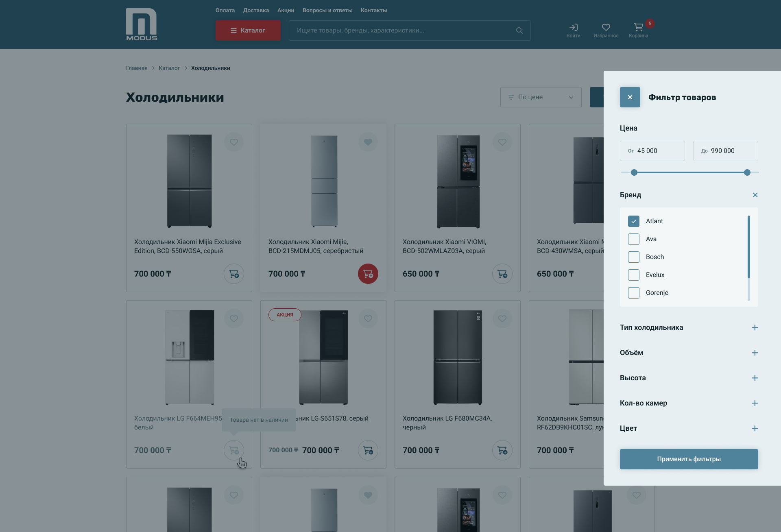This screenshot has height=532, width=781.
Task: Close the Фильтр товаров panel
Action: coord(630,97)
